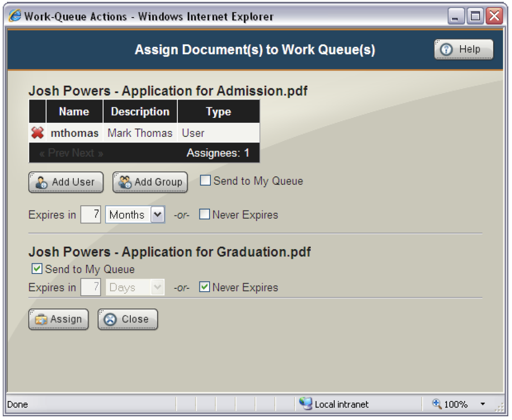Sort by the Type column header
Screen dimensions: 512x420
click(x=218, y=112)
